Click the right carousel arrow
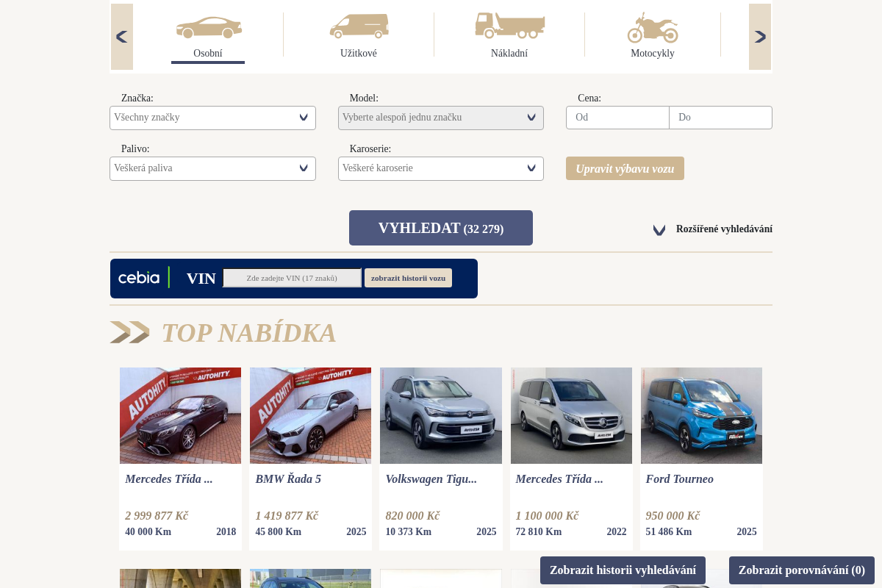882x588 pixels. (760, 37)
